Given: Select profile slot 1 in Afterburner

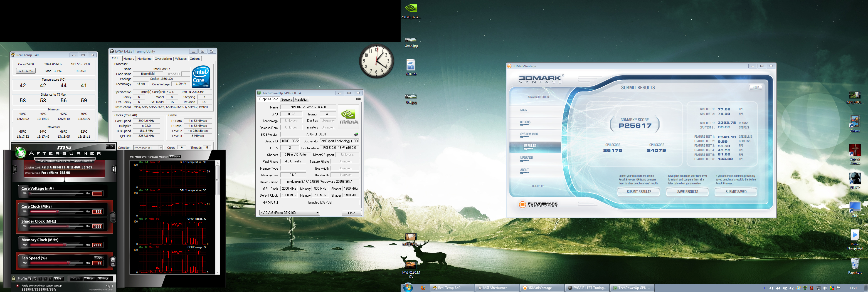Looking at the screenshot, I should click(x=30, y=279).
